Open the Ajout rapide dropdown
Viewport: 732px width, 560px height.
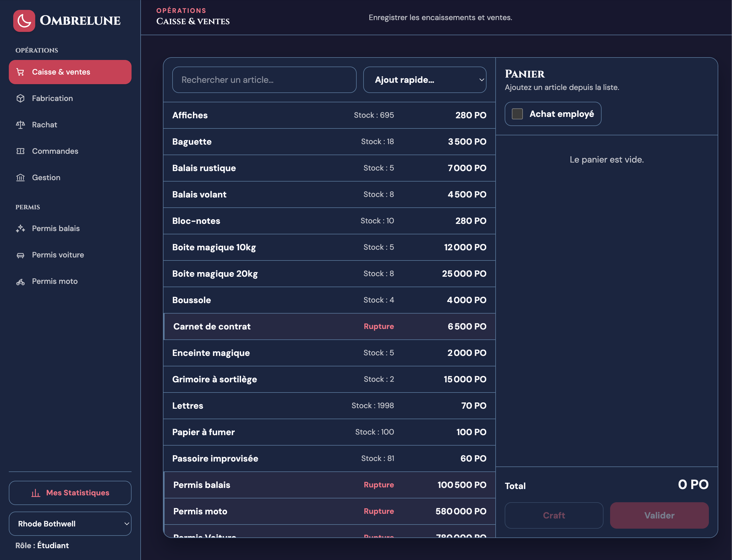point(425,80)
